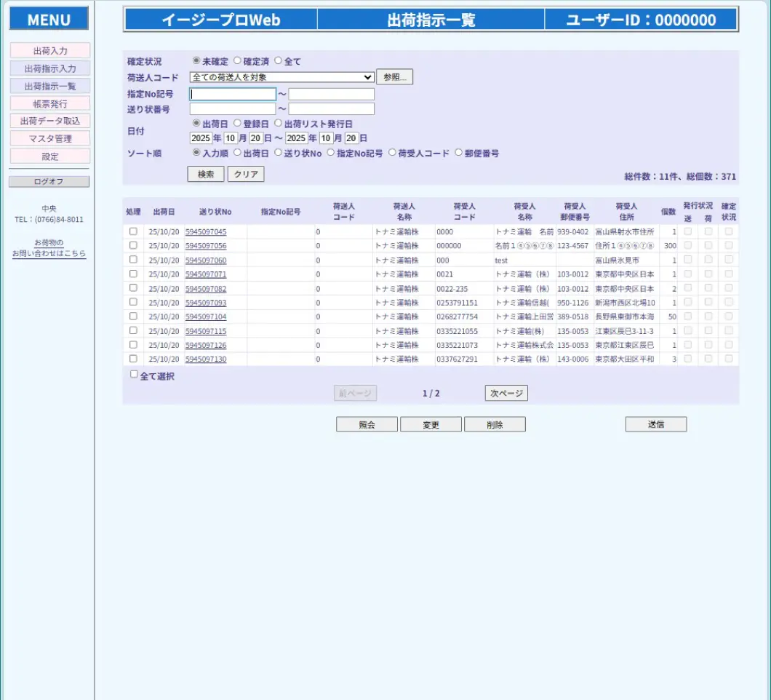
Task: Check the 全て選択 checkbox
Action: [134, 375]
